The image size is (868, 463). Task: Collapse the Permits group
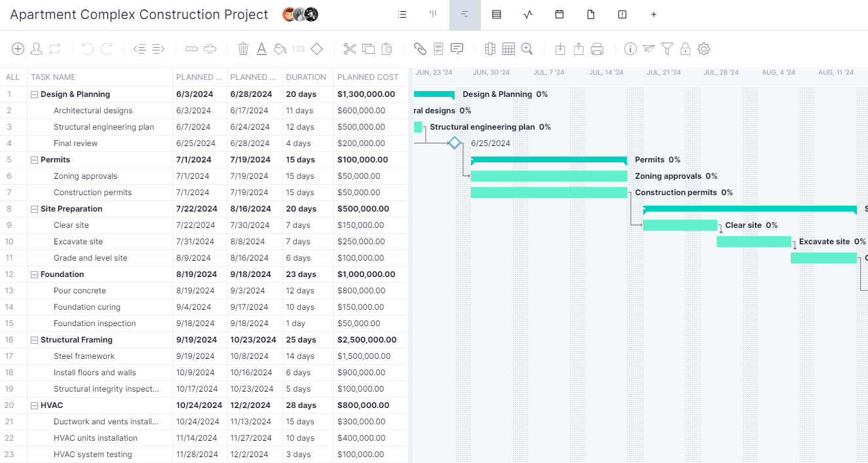point(35,160)
